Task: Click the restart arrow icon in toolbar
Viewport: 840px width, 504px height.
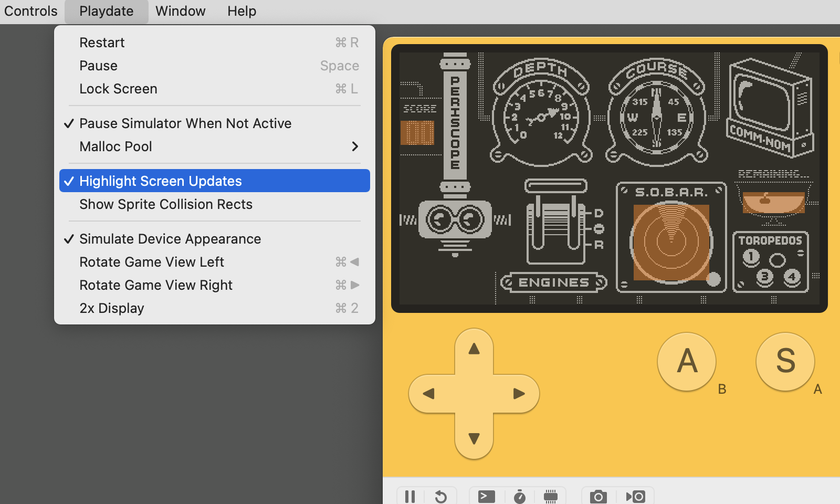Action: (441, 496)
